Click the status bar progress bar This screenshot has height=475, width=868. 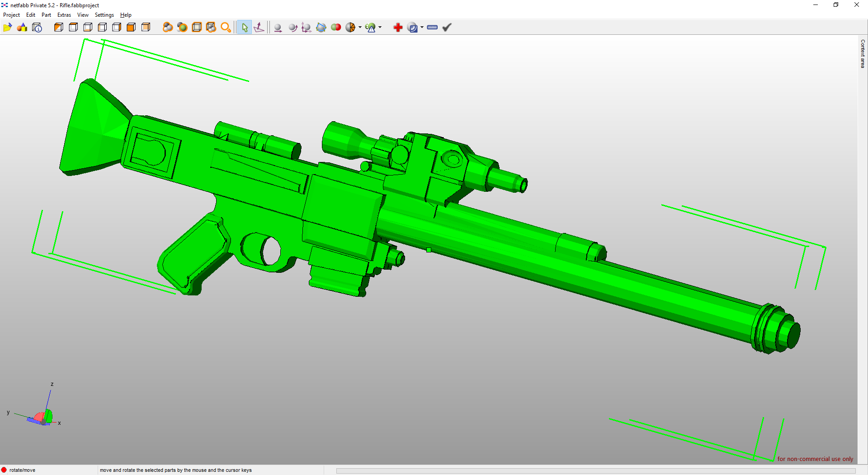tap(596, 471)
